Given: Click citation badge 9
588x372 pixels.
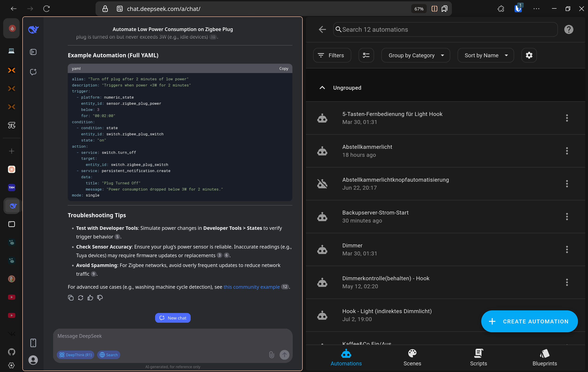Looking at the screenshot, I should (93, 274).
